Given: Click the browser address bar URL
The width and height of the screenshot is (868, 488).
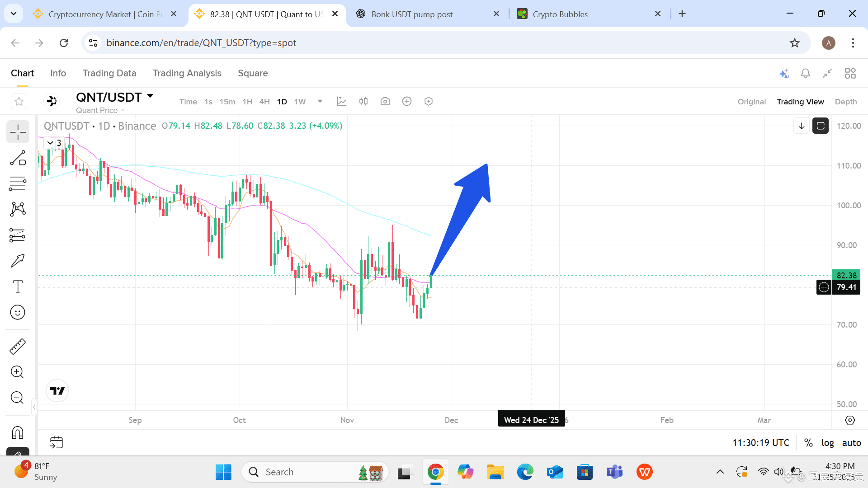Looking at the screenshot, I should point(201,43).
